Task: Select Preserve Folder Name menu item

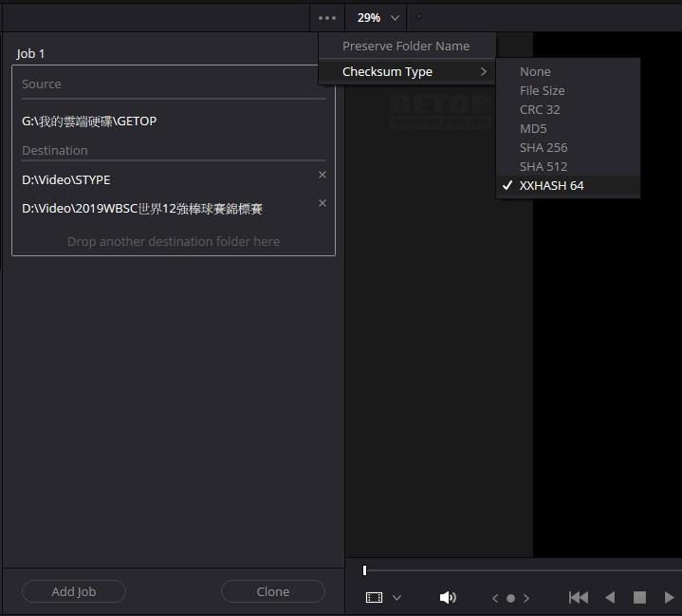Action: [407, 47]
